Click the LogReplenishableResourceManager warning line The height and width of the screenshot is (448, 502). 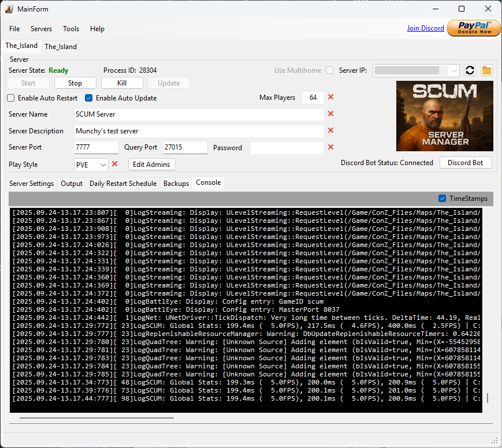point(246,334)
